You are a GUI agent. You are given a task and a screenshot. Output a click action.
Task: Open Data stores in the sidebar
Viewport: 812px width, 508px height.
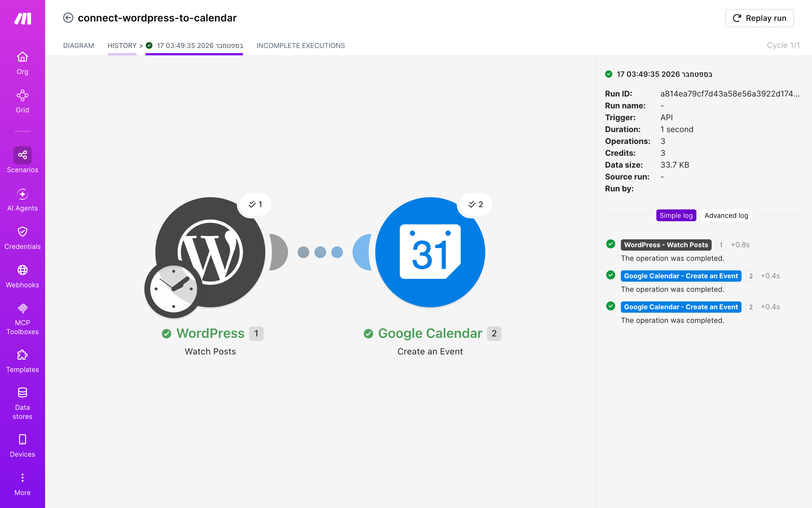click(23, 403)
